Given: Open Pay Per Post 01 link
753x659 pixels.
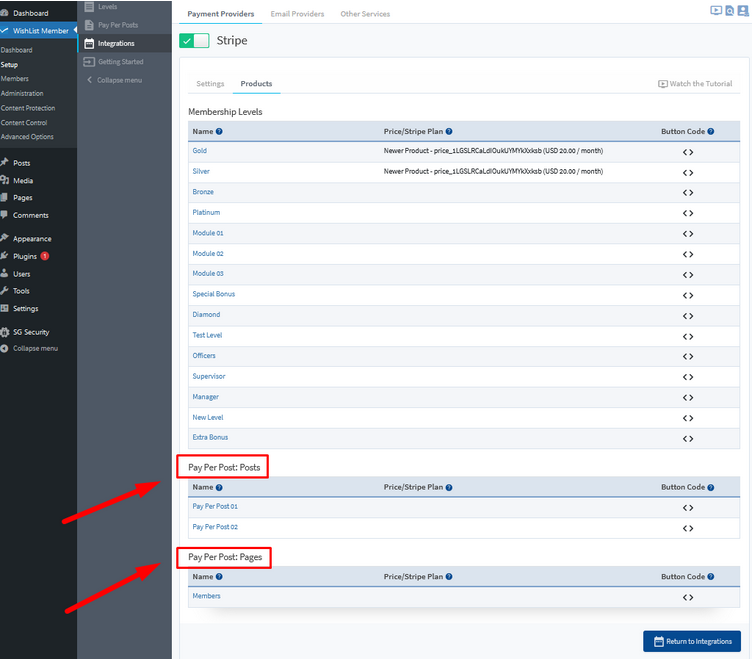Looking at the screenshot, I should click(x=215, y=506).
